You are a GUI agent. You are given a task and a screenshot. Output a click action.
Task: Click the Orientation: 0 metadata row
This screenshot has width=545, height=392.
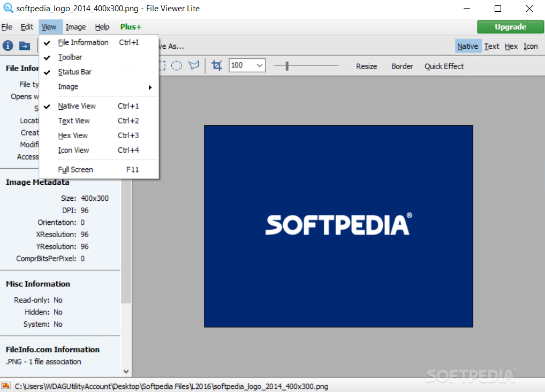click(x=61, y=222)
